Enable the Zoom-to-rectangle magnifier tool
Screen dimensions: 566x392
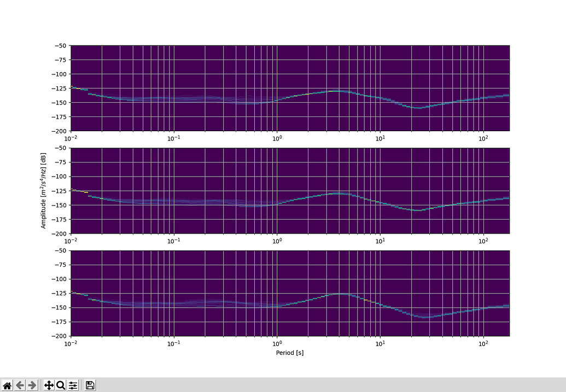(x=61, y=385)
